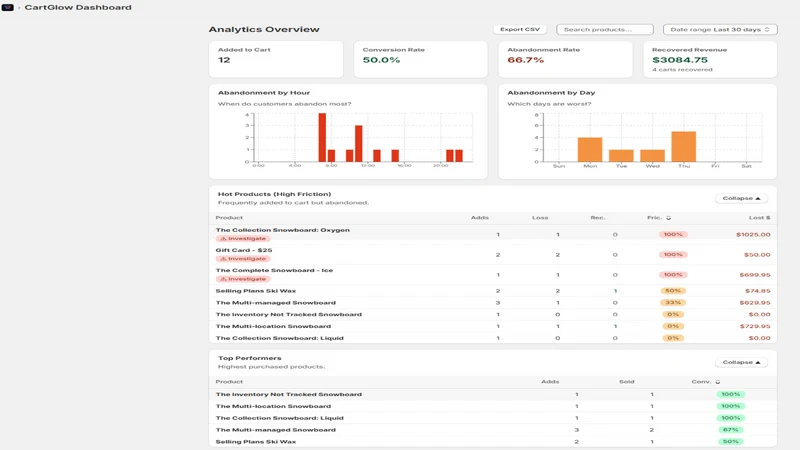Click the Thursday bar in Abandonment by Day
This screenshot has width=800, height=450.
[684, 147]
